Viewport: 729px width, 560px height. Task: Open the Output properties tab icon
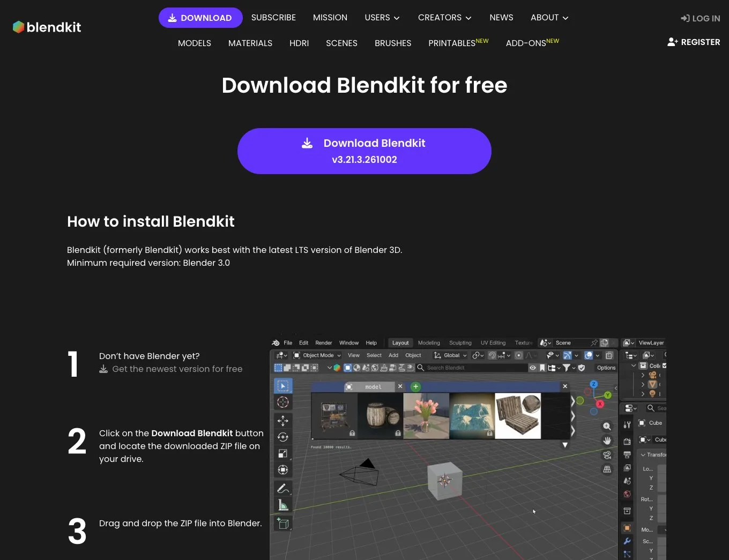pyautogui.click(x=627, y=454)
